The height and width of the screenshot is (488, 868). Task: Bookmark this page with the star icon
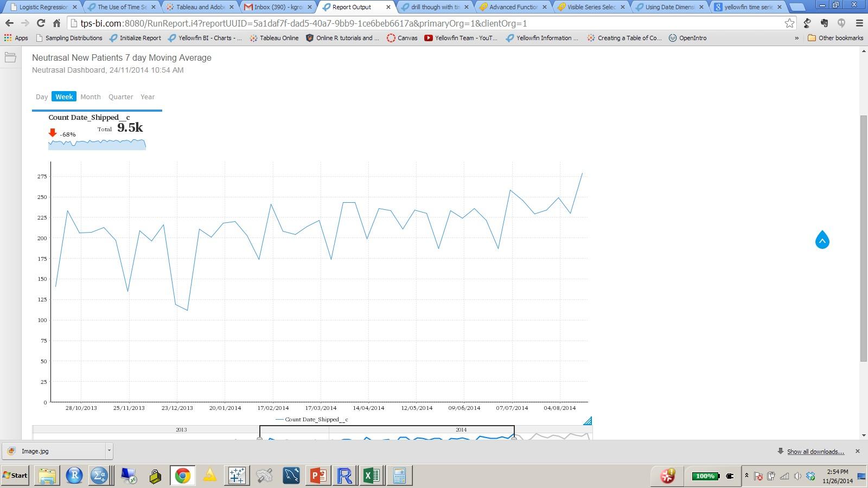[789, 23]
